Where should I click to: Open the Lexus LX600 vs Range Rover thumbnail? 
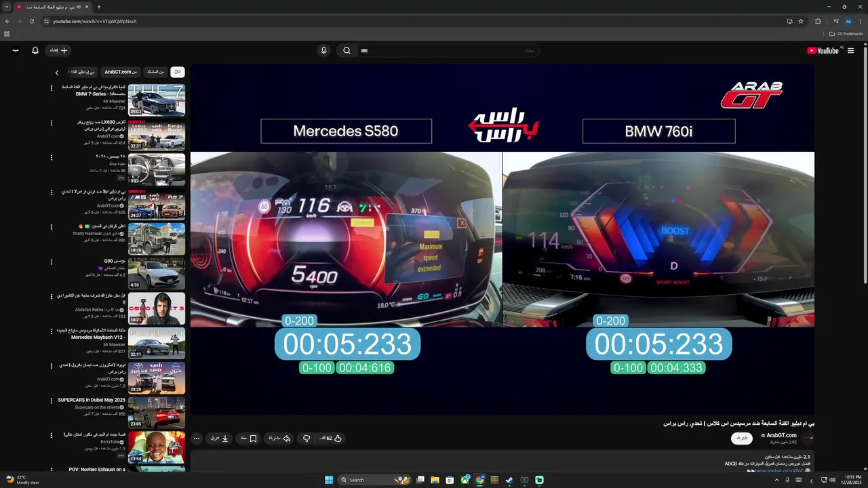pos(157,135)
